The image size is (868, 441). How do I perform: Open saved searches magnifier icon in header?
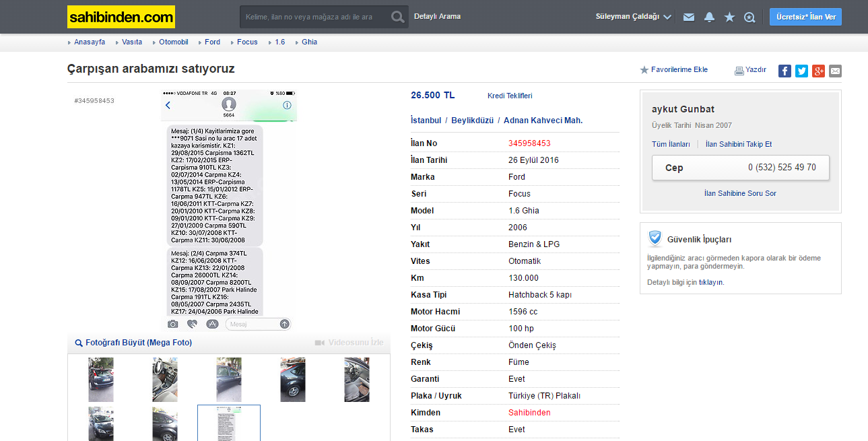(x=749, y=17)
